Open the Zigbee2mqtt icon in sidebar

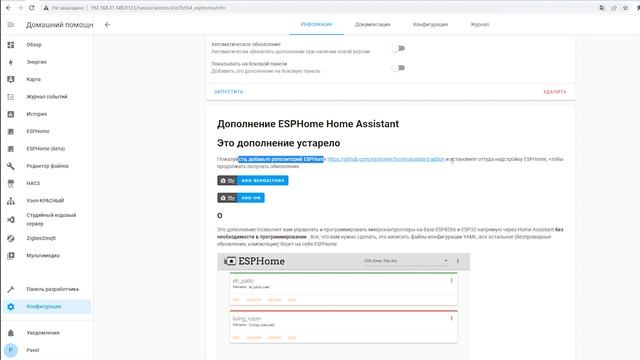point(11,238)
